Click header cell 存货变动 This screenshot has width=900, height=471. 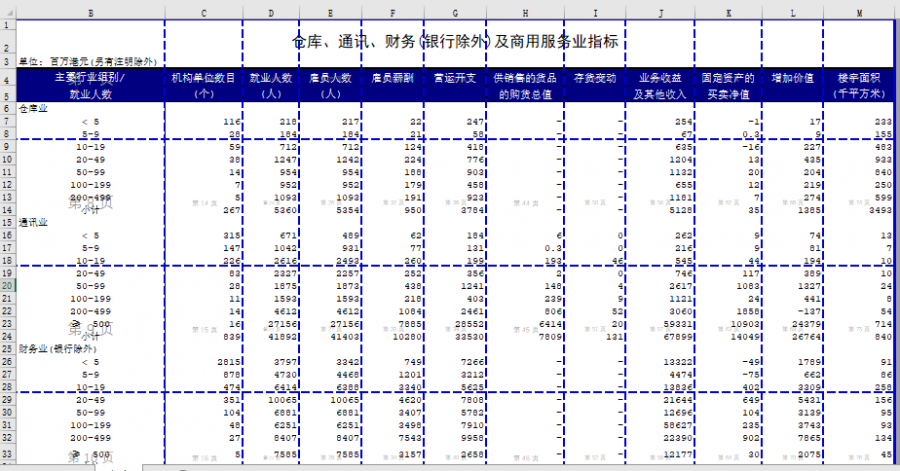pos(595,78)
